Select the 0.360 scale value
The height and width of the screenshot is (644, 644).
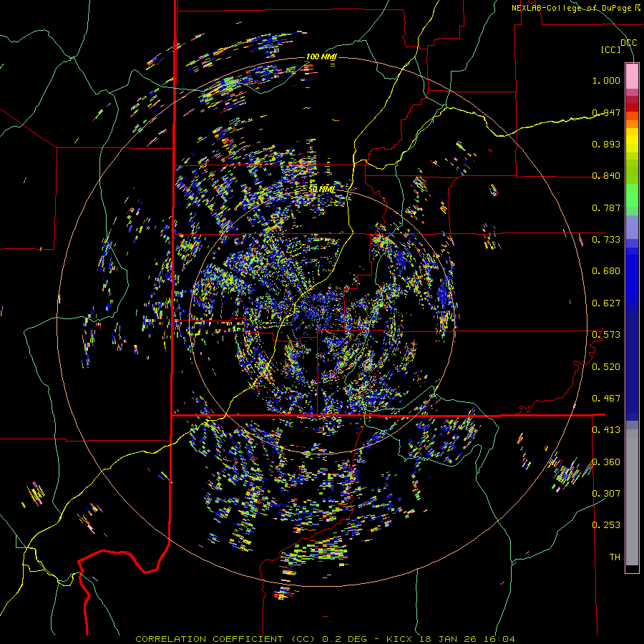pos(606,462)
